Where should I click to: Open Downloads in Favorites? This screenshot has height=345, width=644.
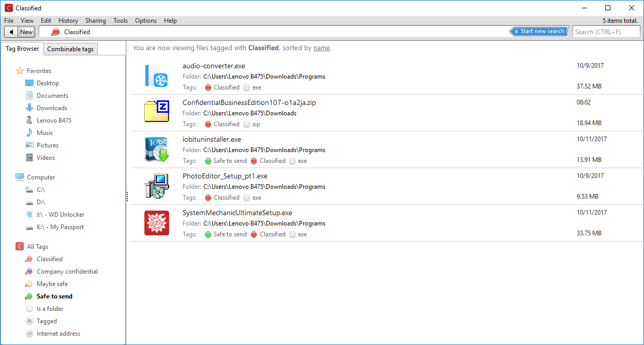pos(52,108)
